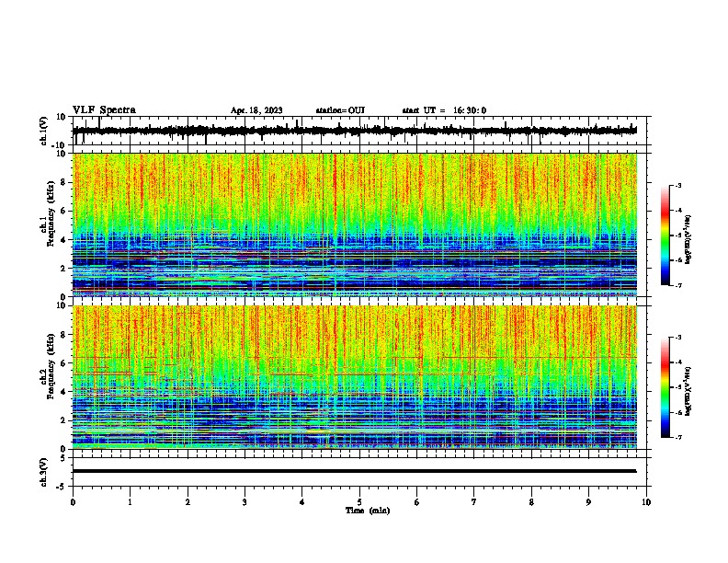Viewport: 728px width, 563px height.
Task: Click the "5" tick on ch.3(V) axis
Action: point(63,457)
